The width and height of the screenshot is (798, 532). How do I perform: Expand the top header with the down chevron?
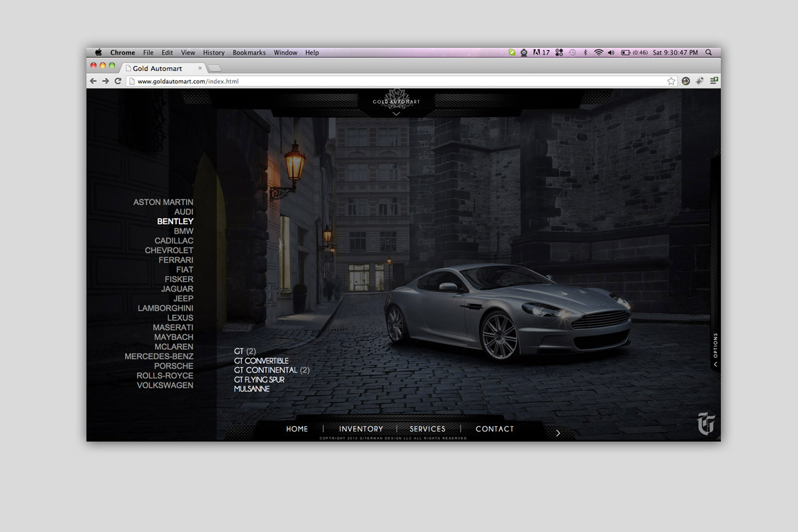[396, 114]
